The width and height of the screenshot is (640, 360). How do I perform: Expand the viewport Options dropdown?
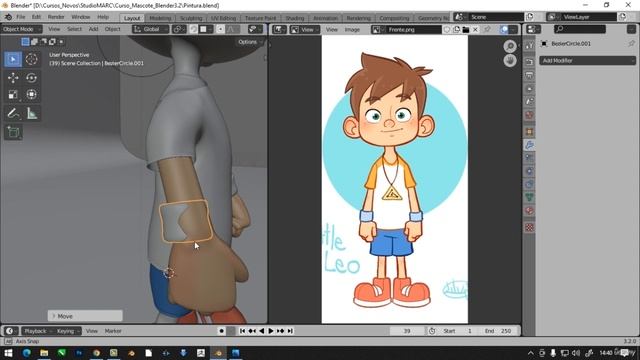250,42
